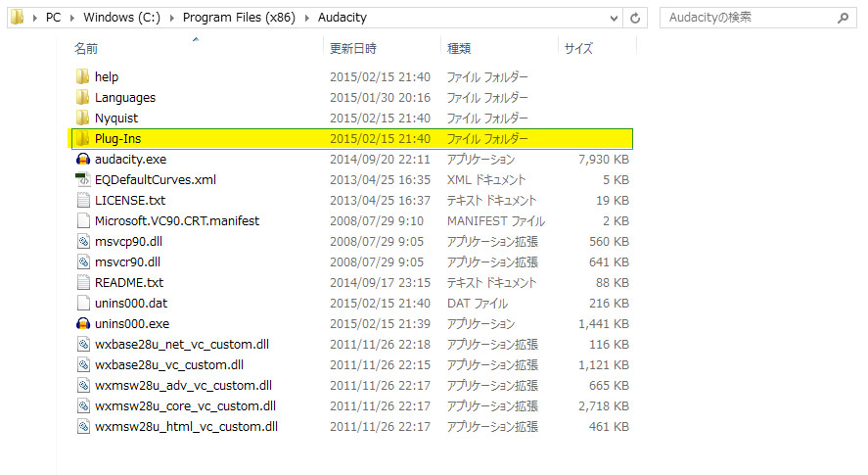868x475 pixels.
Task: Select the wxbase28u_vc_custom.dll file name
Action: (169, 365)
